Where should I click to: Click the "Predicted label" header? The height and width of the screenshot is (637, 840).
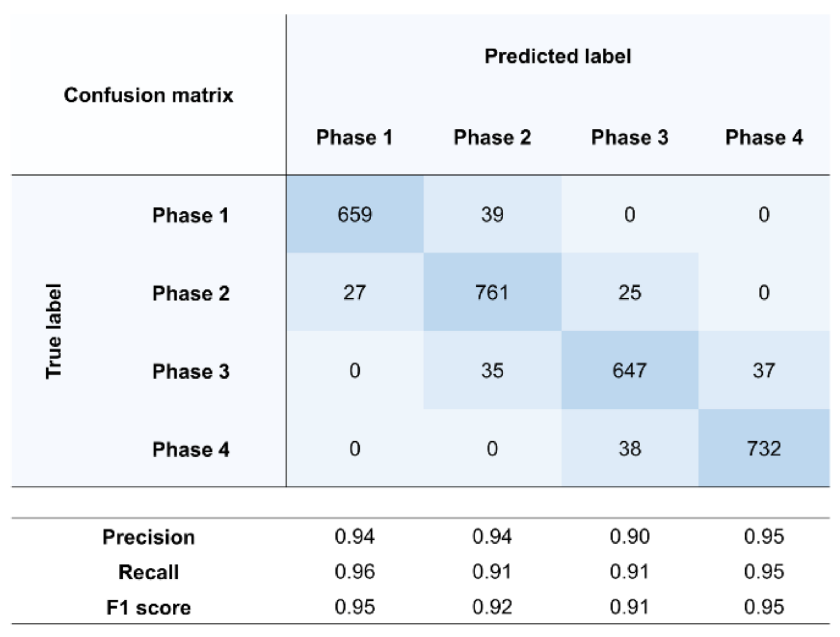pos(557,56)
